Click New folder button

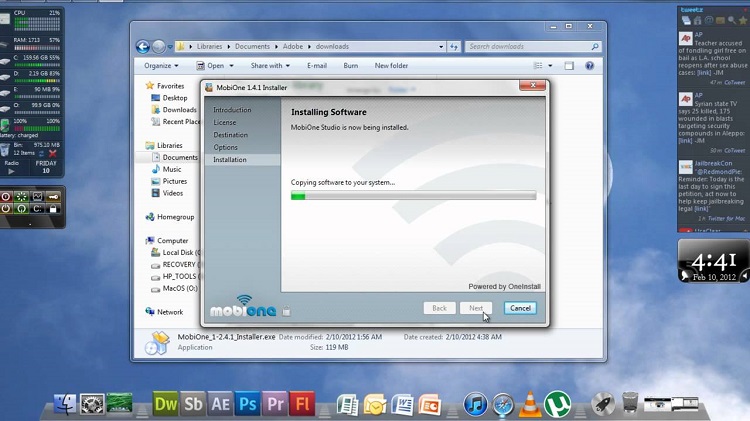(391, 66)
